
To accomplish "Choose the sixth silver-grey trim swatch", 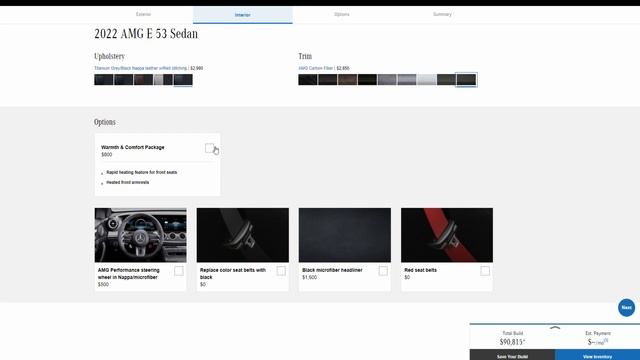I will pos(407,80).
